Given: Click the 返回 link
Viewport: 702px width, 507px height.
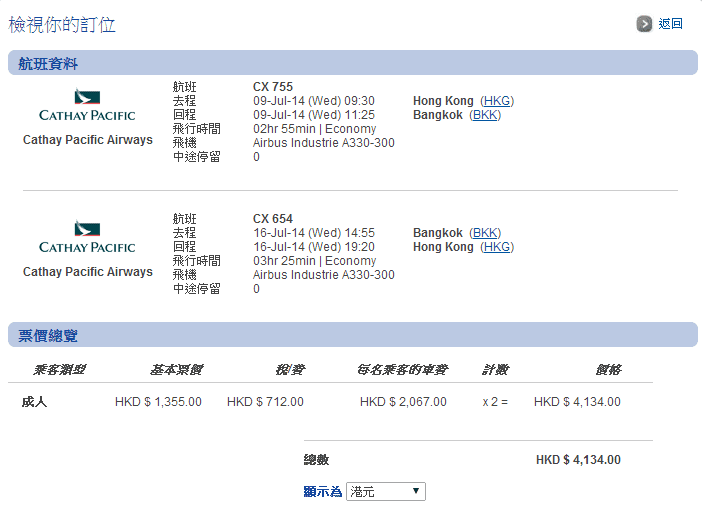Looking at the screenshot, I should coord(670,24).
